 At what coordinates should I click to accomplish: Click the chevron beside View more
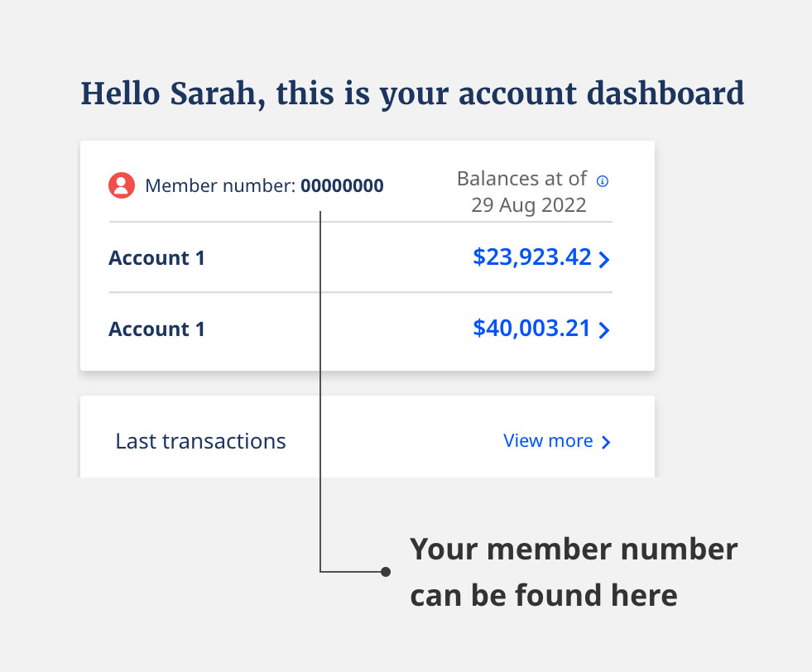tap(606, 443)
